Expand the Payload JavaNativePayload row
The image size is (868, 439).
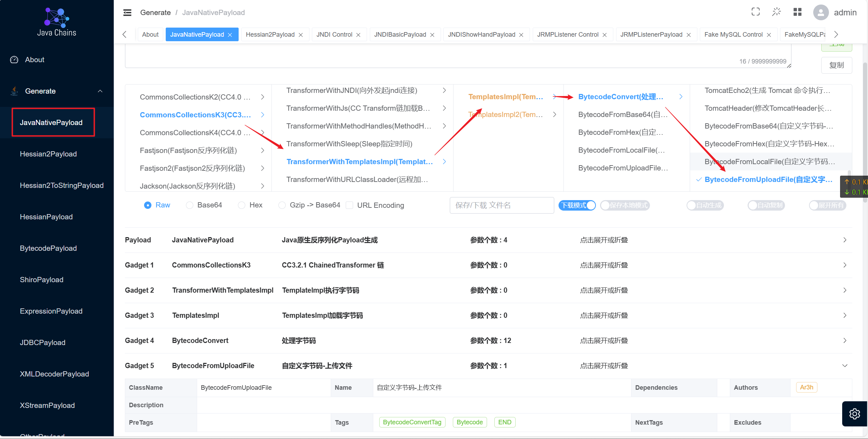click(488, 240)
